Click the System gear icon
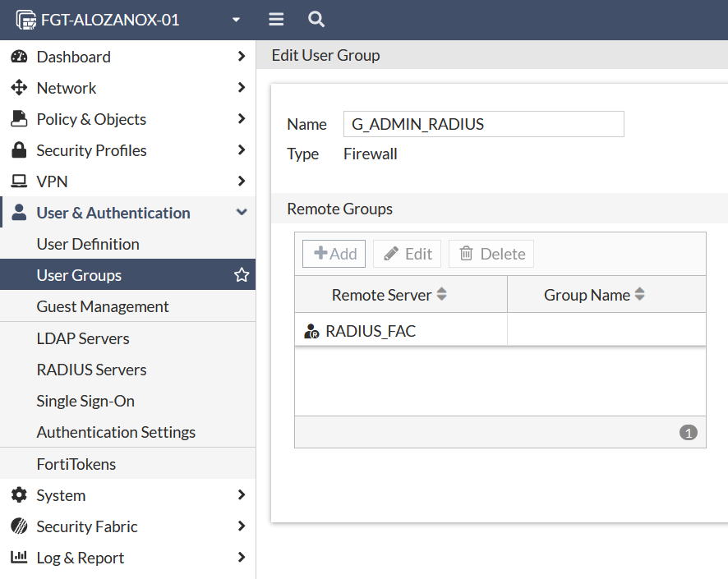 pyautogui.click(x=19, y=495)
